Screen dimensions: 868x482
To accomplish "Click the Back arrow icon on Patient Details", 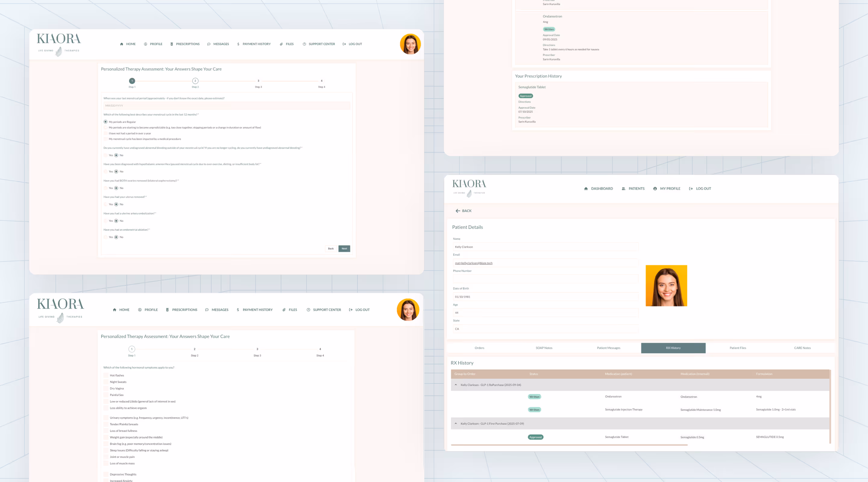I will pos(458,211).
